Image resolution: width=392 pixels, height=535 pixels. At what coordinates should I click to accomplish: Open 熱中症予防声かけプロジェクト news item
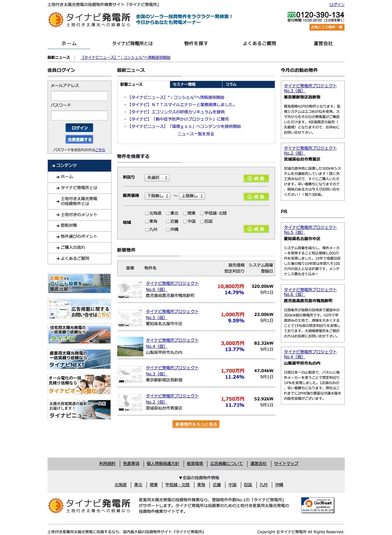178,119
